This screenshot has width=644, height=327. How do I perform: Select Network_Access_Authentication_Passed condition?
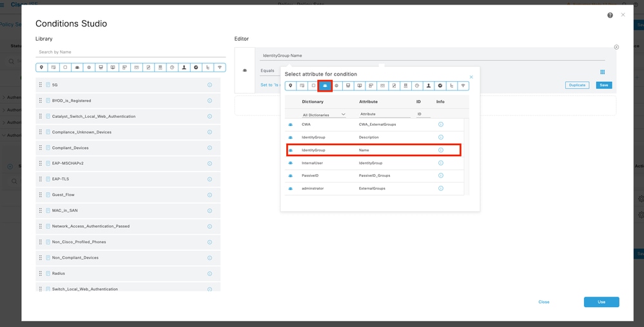[x=128, y=226]
